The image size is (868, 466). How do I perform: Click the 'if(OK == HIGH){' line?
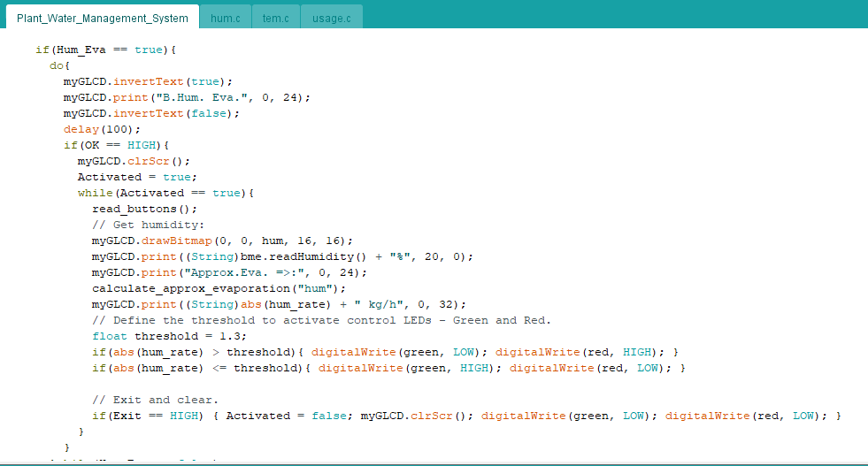116,145
